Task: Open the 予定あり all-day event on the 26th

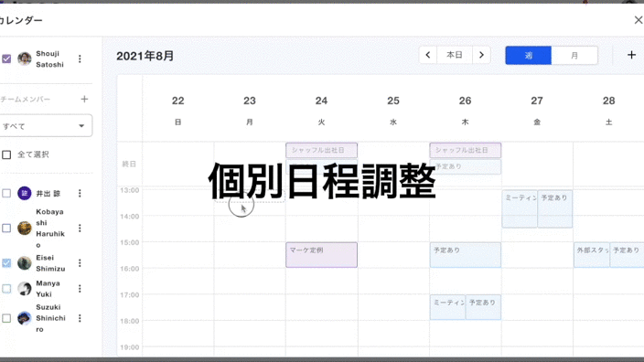Action: (466, 166)
